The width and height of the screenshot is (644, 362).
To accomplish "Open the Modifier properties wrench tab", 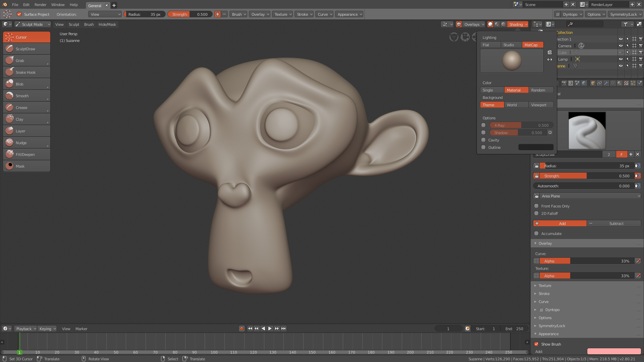I will (x=606, y=83).
